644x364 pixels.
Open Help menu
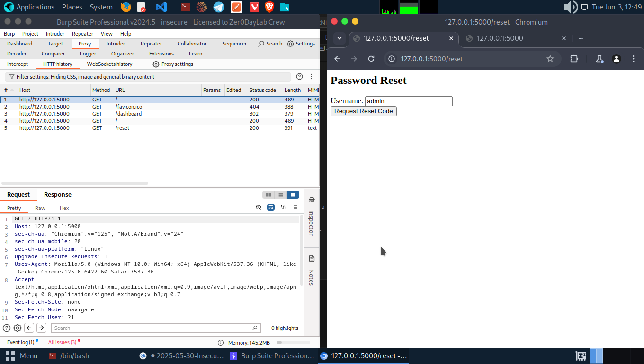point(125,34)
